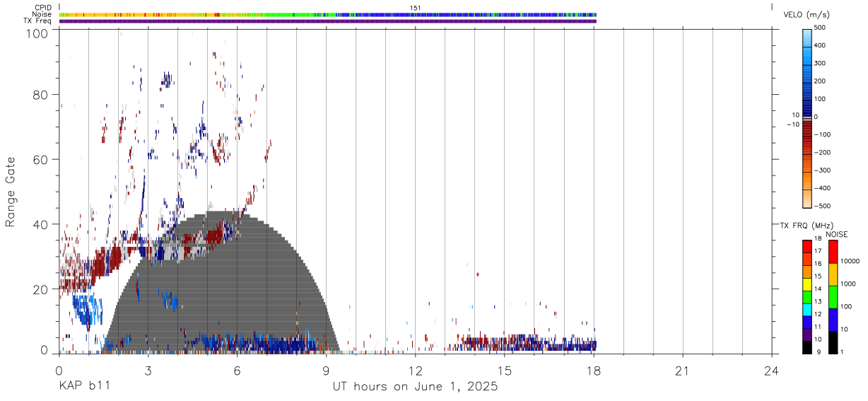Screen dimensions: 868x401
Task: Click UT hour tick label 21
Action: pyautogui.click(x=682, y=371)
